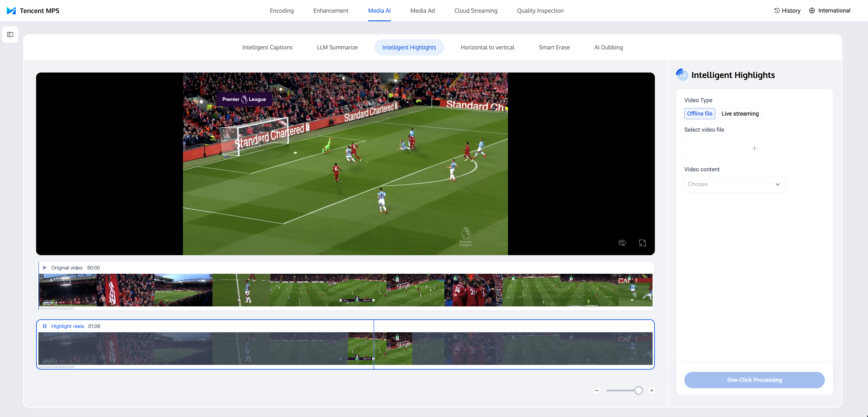Play the Original video track
Screen dimensions: 868x417
coord(44,268)
